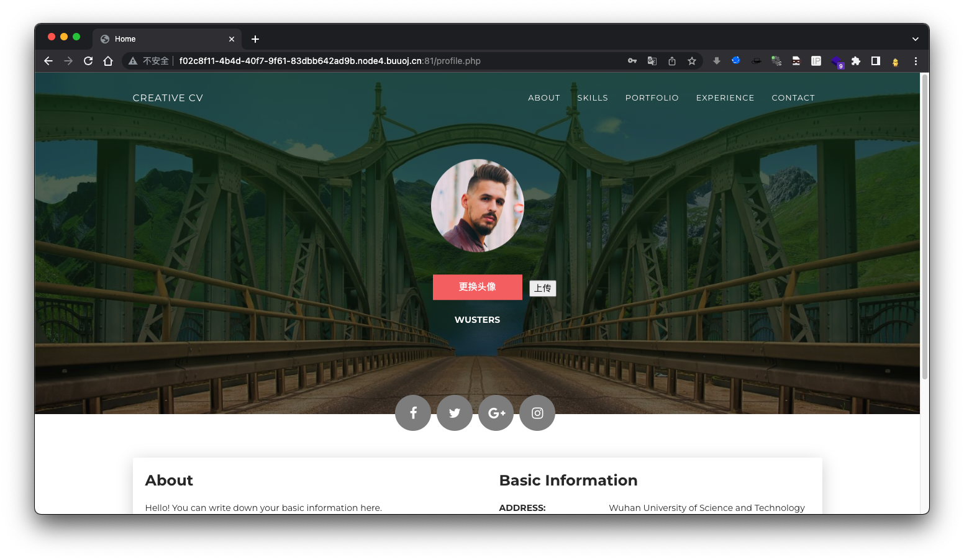Click the About heading

pos(169,481)
